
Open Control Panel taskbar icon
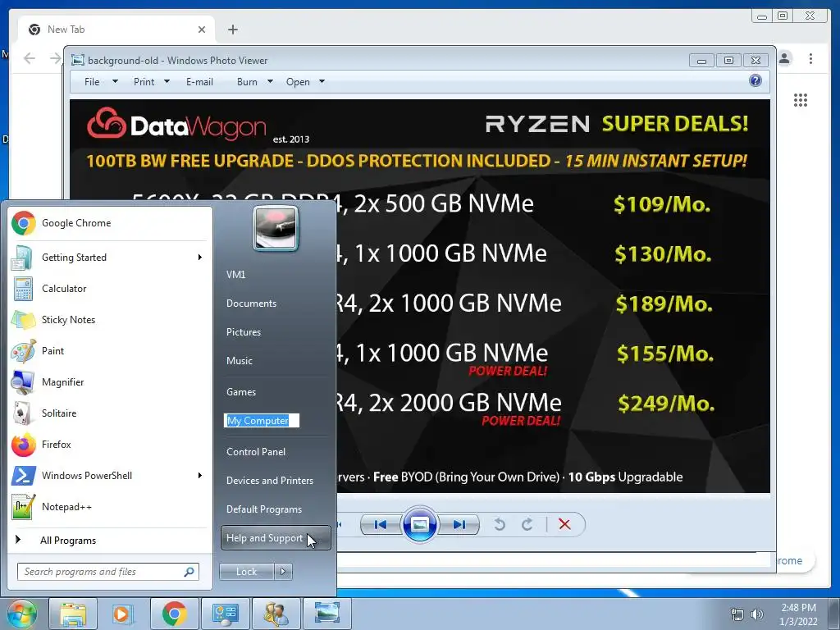pyautogui.click(x=225, y=614)
